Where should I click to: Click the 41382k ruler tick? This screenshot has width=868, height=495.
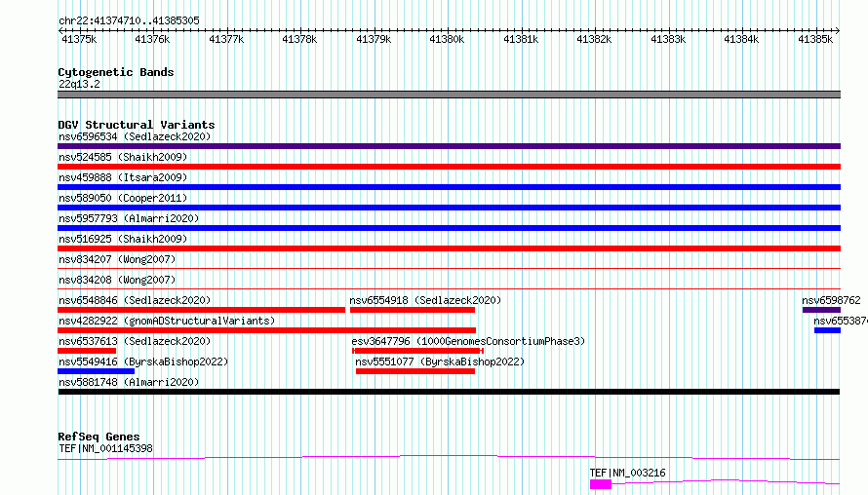pos(594,39)
